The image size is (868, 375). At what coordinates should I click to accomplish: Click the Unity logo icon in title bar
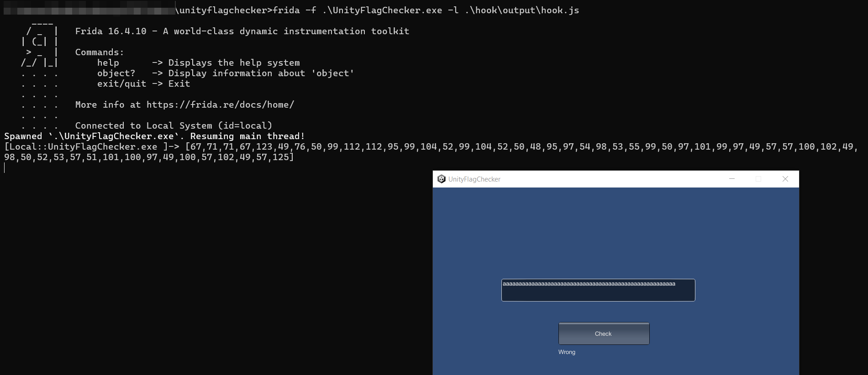pos(441,179)
